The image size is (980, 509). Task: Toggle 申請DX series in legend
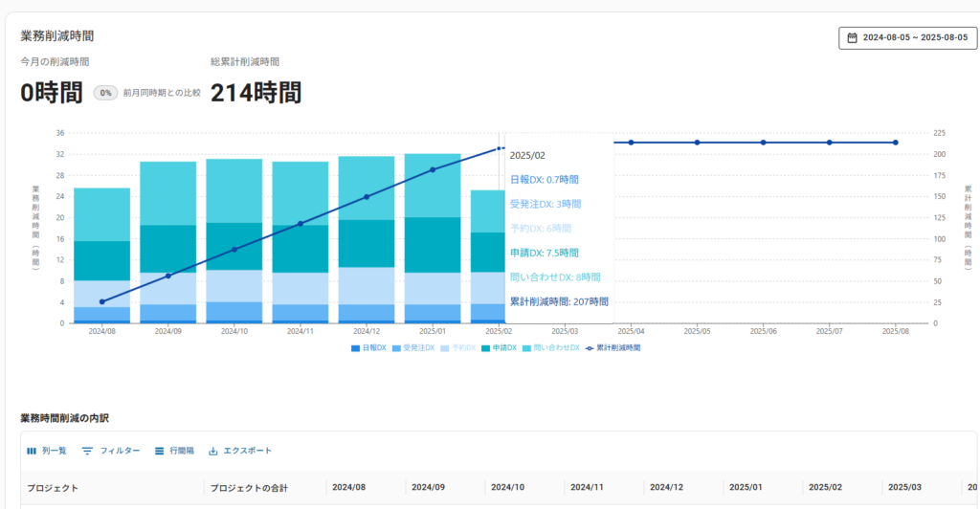coord(499,348)
